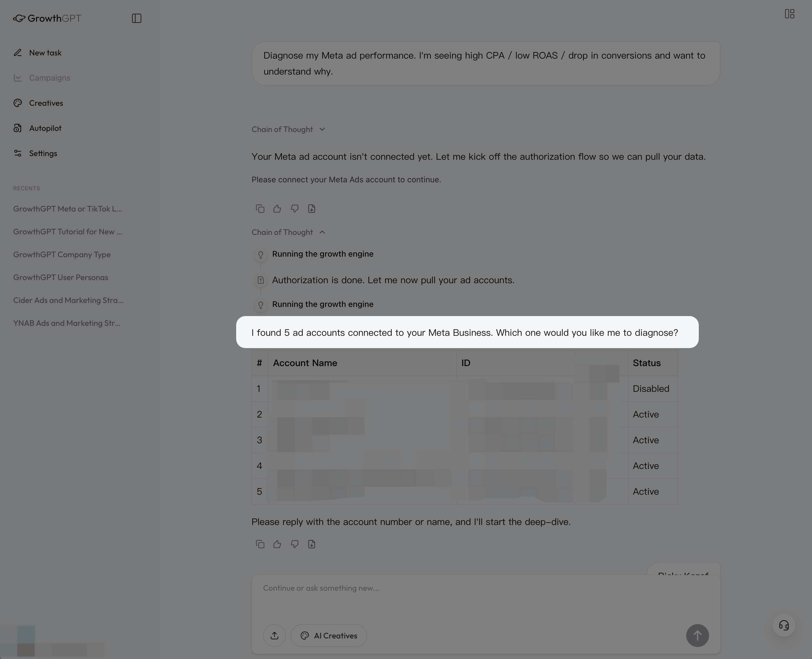Open recent GrowthGPT User Personas chat

[x=61, y=277]
